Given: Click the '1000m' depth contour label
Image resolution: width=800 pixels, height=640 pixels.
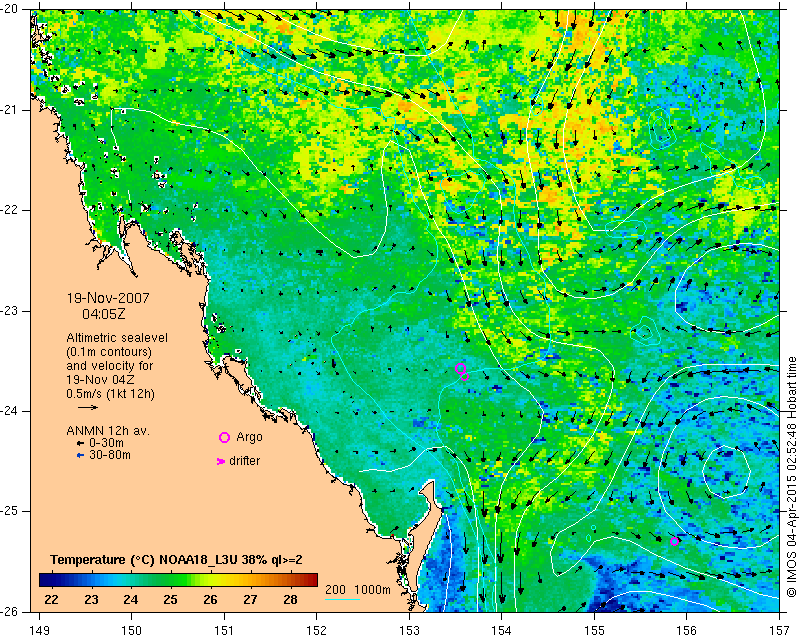Looking at the screenshot, I should pyautogui.click(x=372, y=589).
